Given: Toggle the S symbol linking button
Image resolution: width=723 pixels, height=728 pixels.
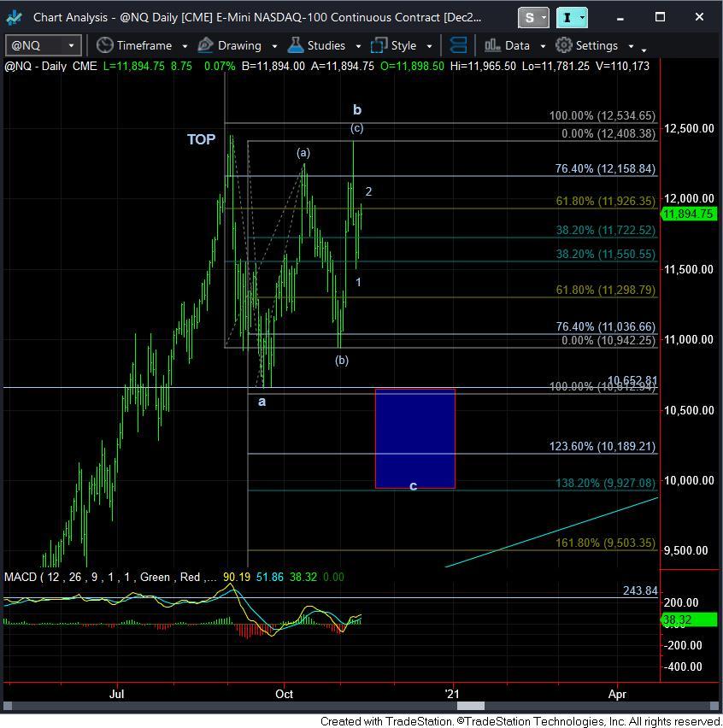Looking at the screenshot, I should point(533,18).
